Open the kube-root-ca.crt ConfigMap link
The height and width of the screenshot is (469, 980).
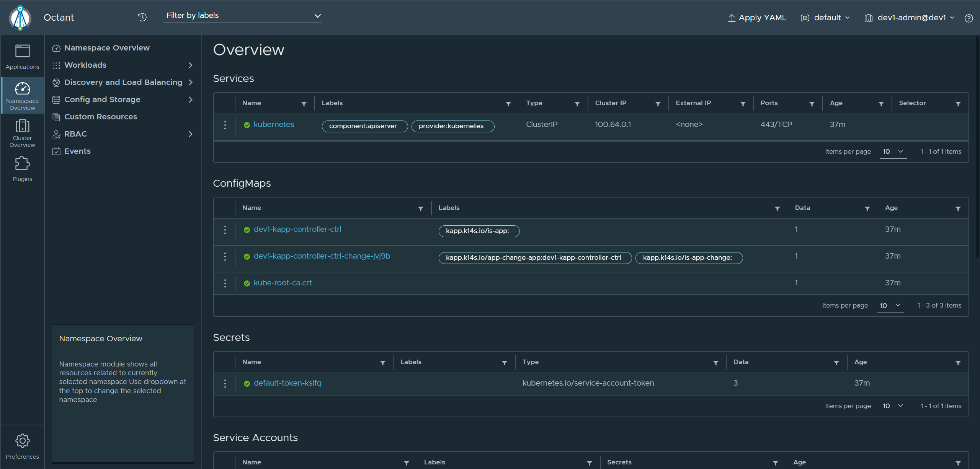click(x=283, y=283)
